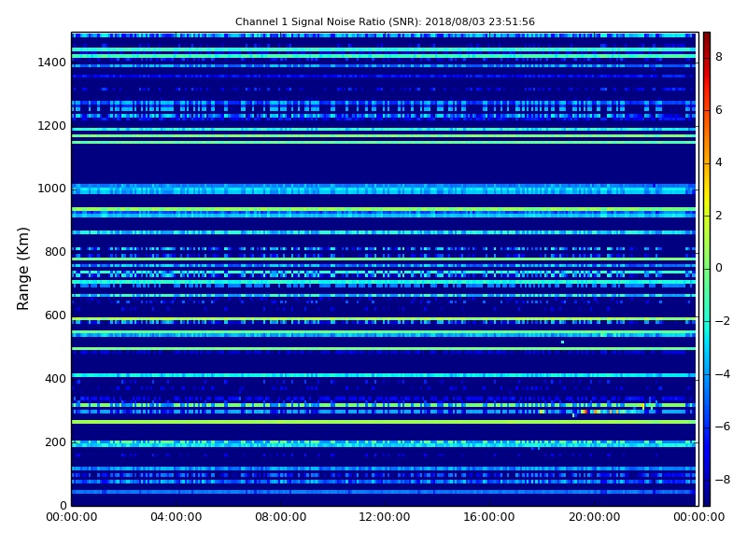Click the colorbar label −4
The height and width of the screenshot is (560, 747).
pos(723,374)
